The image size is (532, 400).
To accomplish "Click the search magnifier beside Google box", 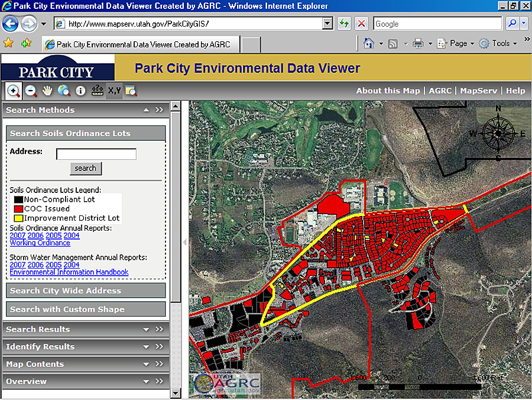I will (x=512, y=24).
